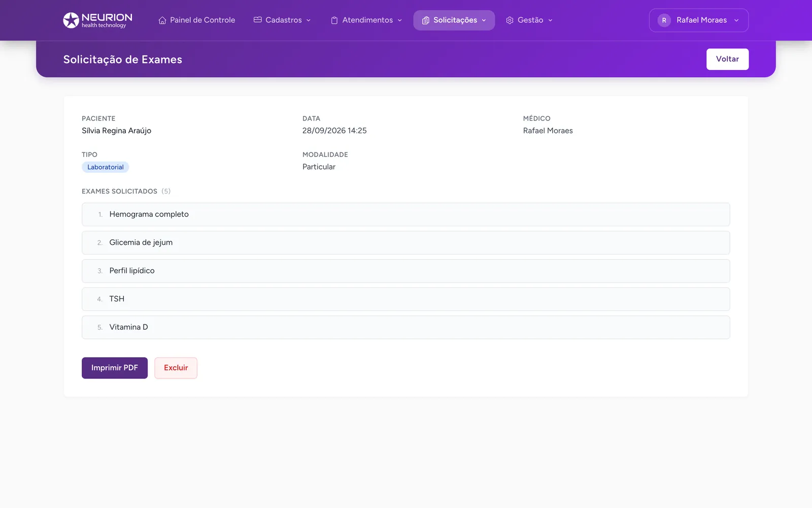The image size is (812, 508).
Task: Expand the Atendimentos chevron
Action: (x=400, y=20)
